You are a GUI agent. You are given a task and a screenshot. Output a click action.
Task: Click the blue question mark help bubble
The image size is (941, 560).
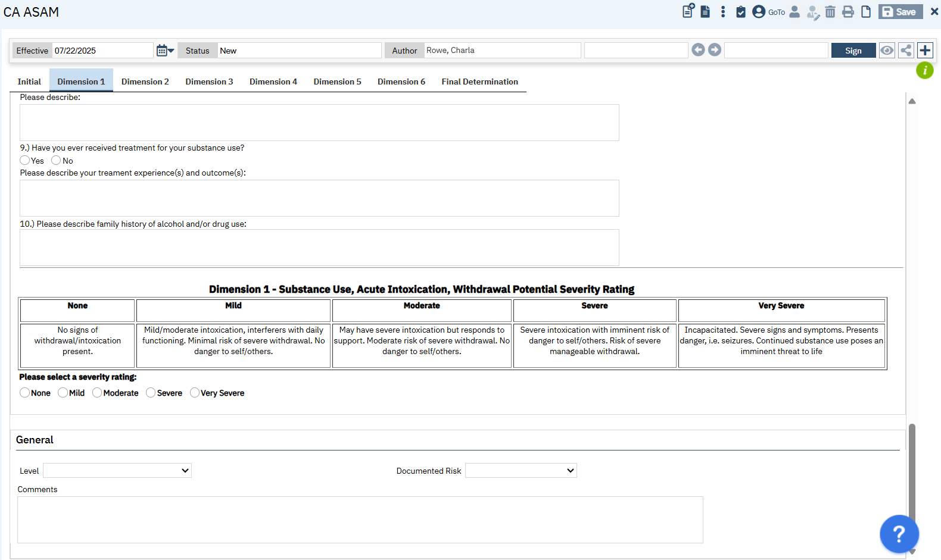899,534
